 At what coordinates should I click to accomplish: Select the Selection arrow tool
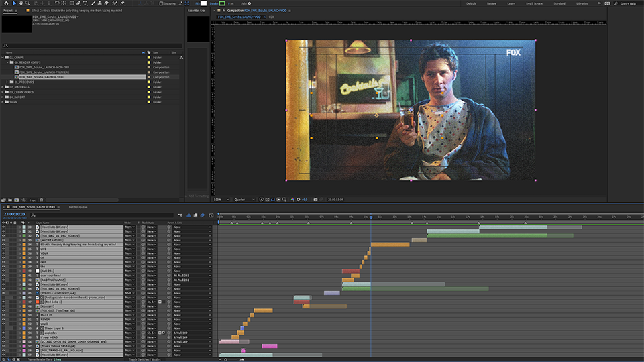click(14, 3)
